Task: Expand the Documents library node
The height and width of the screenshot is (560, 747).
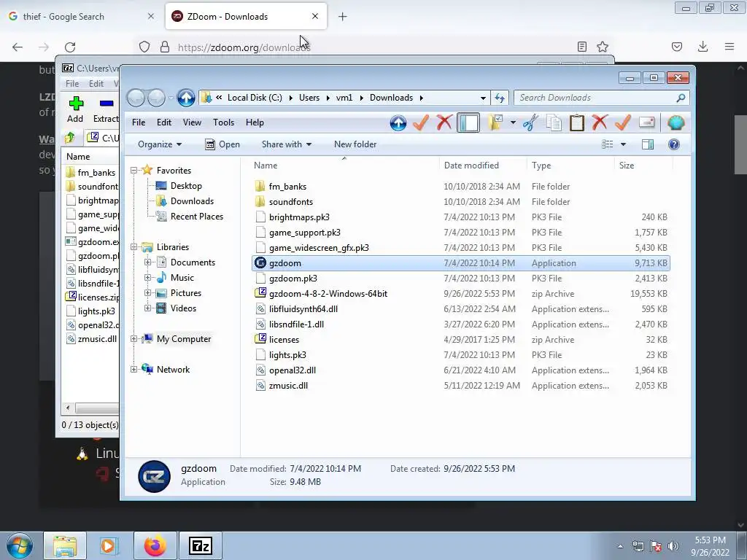Action: 147,262
